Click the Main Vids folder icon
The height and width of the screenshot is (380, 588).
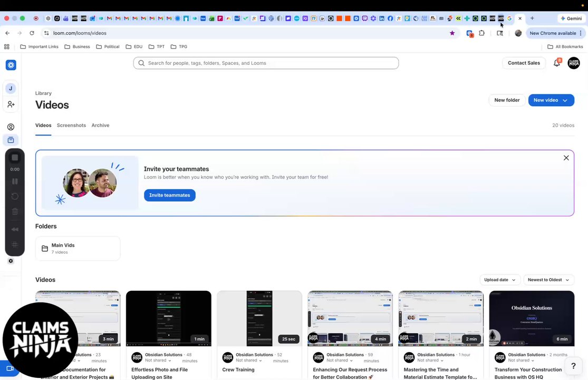pyautogui.click(x=45, y=249)
